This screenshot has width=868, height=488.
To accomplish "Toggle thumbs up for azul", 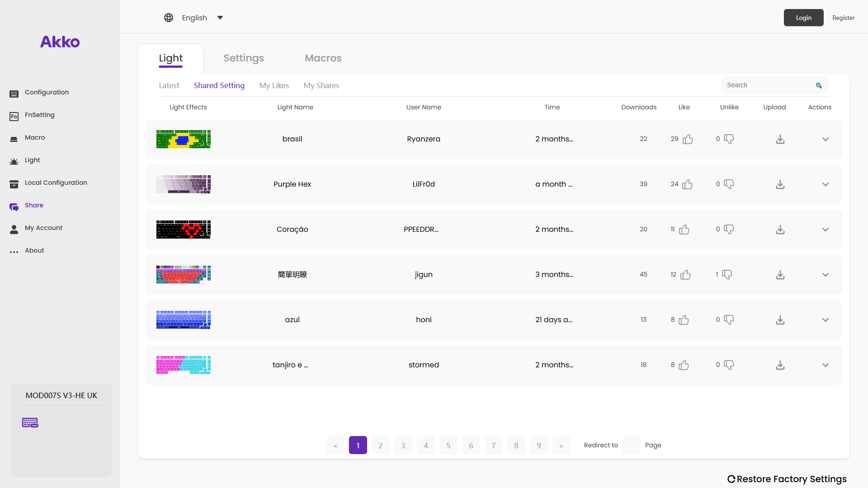I will point(684,320).
